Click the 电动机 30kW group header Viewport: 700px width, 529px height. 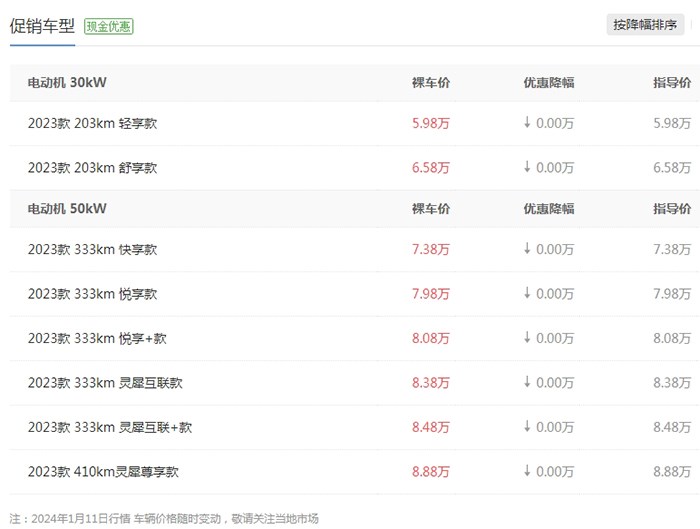tap(67, 83)
